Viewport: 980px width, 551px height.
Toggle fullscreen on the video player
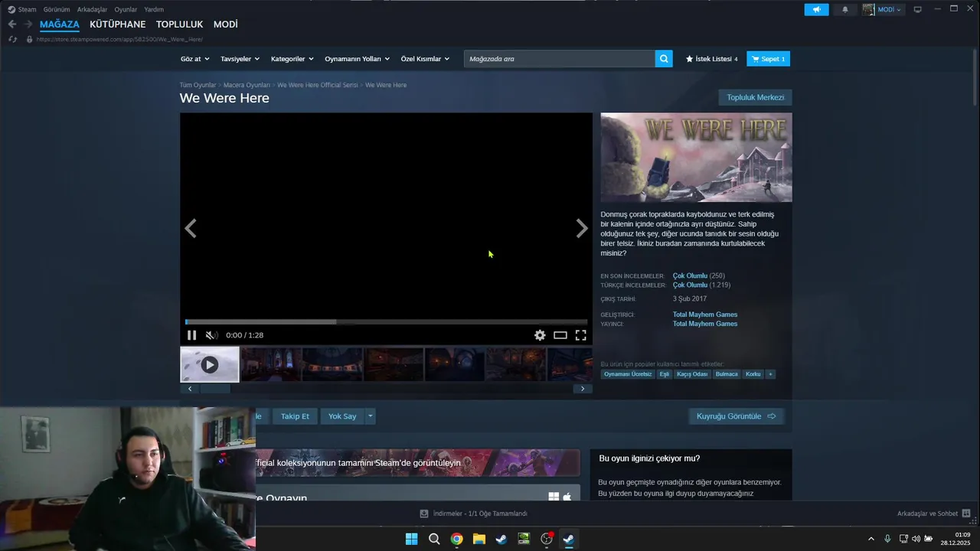coord(581,335)
